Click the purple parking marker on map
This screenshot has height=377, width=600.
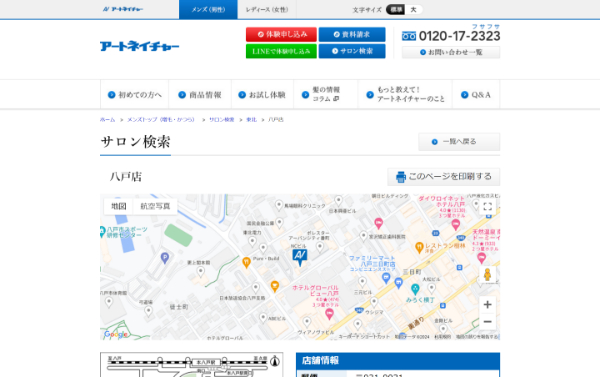(165, 258)
